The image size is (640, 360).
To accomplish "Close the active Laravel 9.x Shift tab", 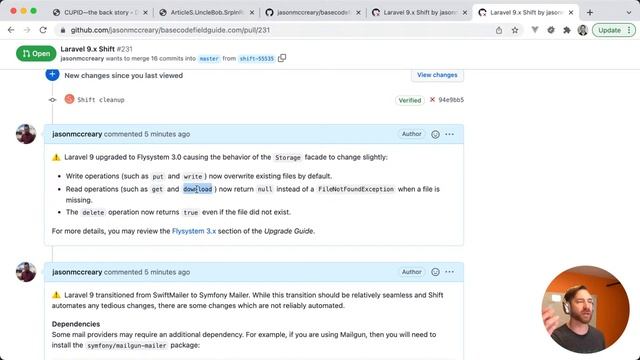I will (x=571, y=13).
